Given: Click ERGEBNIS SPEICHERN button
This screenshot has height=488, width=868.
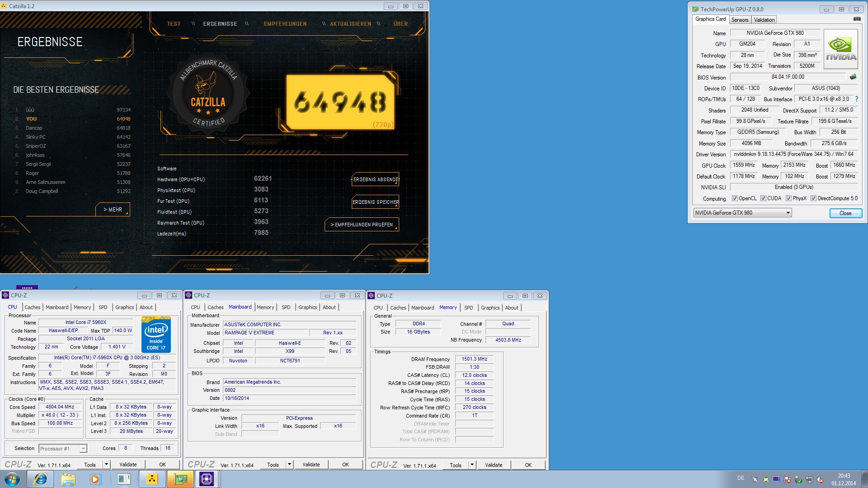Looking at the screenshot, I should pyautogui.click(x=376, y=202).
